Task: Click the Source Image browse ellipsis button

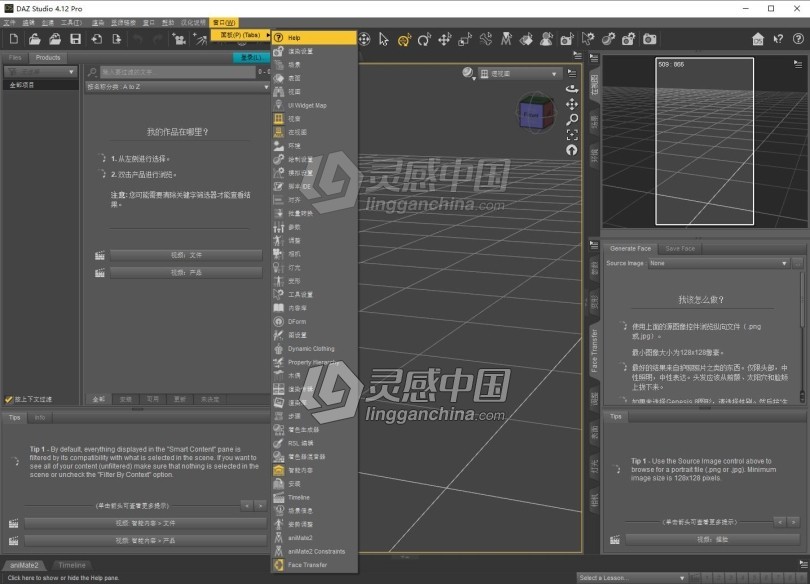Action: [x=798, y=263]
